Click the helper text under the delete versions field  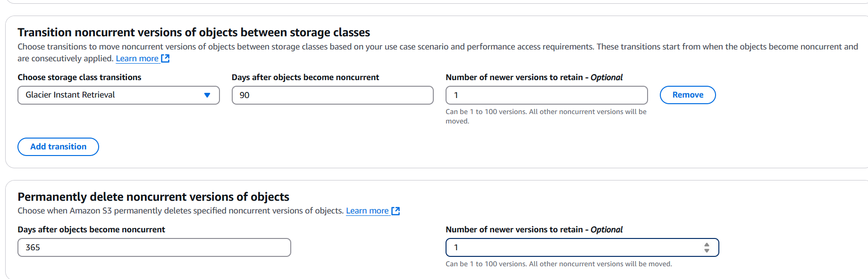click(x=558, y=264)
